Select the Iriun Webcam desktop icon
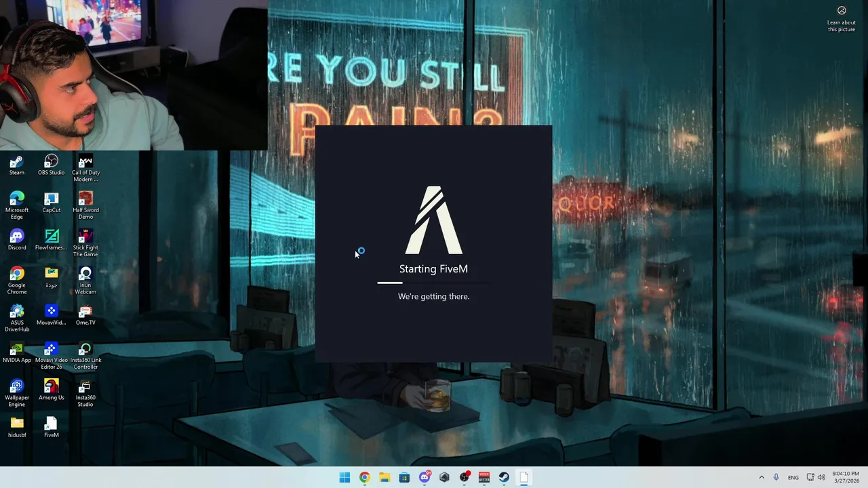 coord(85,280)
